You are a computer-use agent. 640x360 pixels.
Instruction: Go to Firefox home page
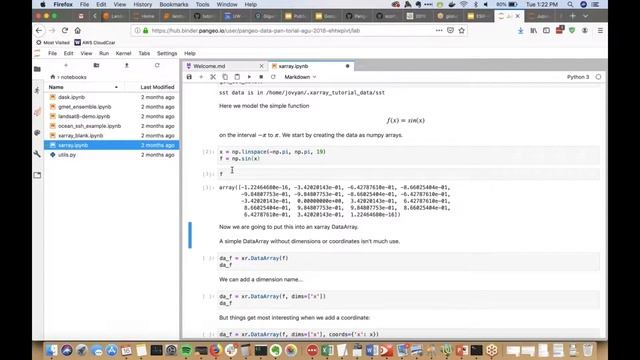pos(78,31)
